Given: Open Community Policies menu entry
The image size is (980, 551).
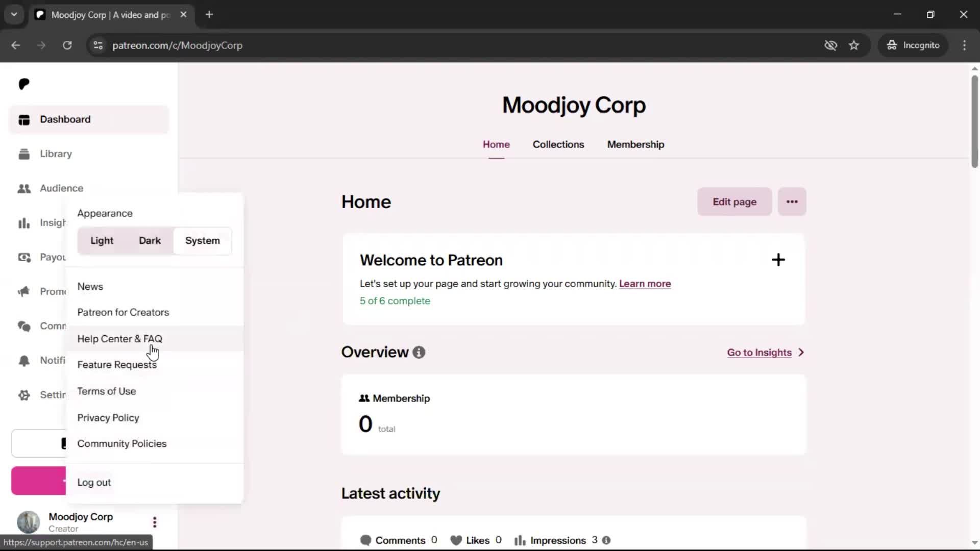Looking at the screenshot, I should tap(155, 444).
